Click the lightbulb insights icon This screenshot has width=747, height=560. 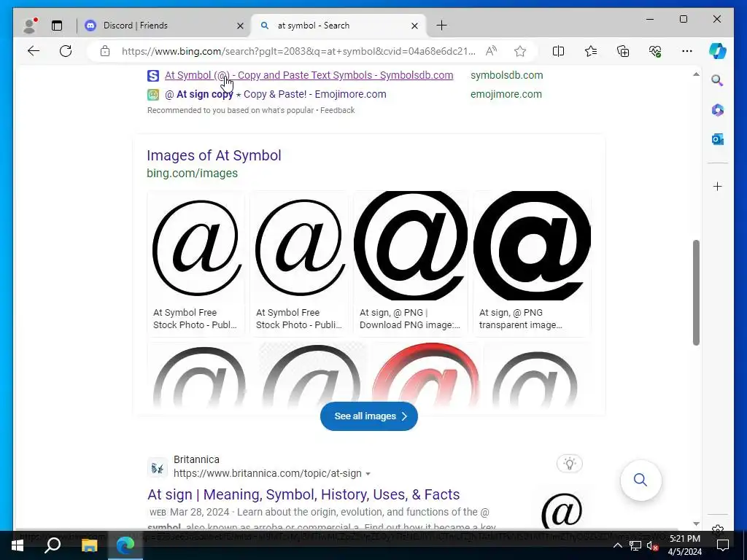pyautogui.click(x=569, y=463)
